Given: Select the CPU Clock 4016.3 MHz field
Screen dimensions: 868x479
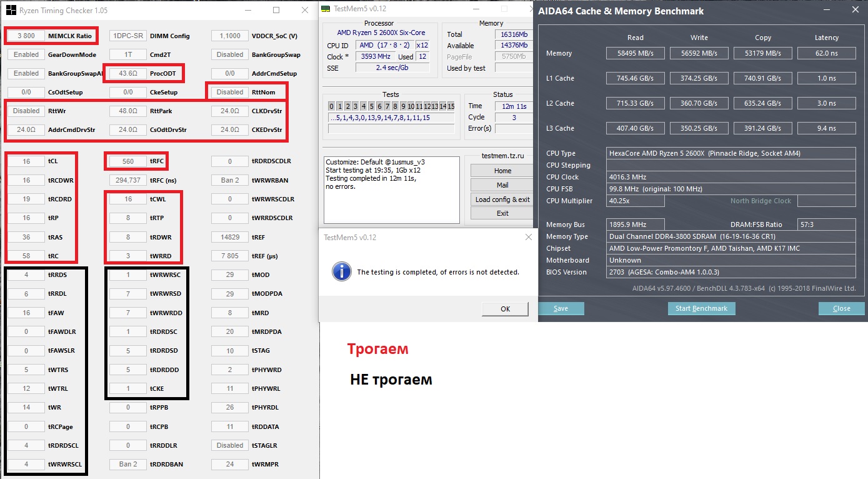Looking at the screenshot, I should [x=731, y=177].
